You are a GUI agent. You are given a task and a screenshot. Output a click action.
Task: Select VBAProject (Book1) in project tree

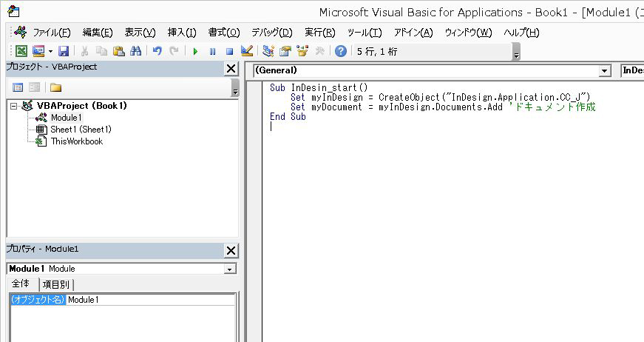point(82,106)
